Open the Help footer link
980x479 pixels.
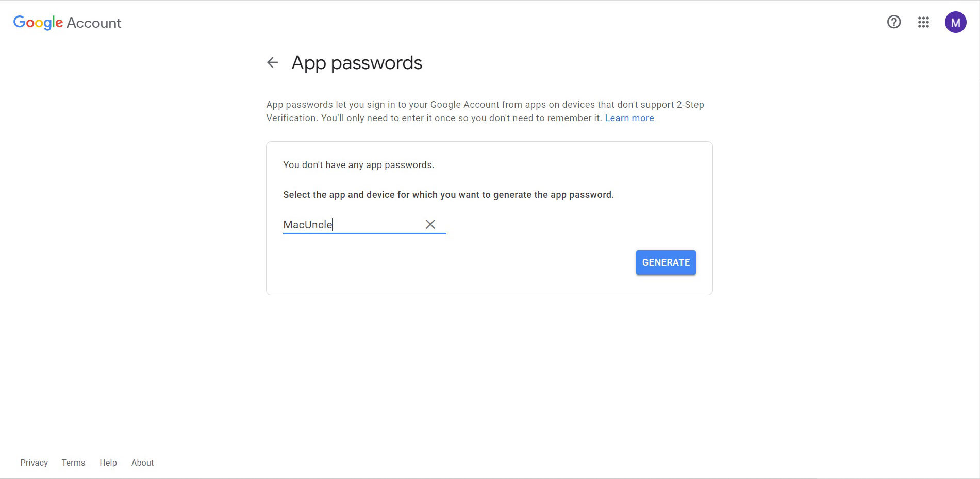108,463
